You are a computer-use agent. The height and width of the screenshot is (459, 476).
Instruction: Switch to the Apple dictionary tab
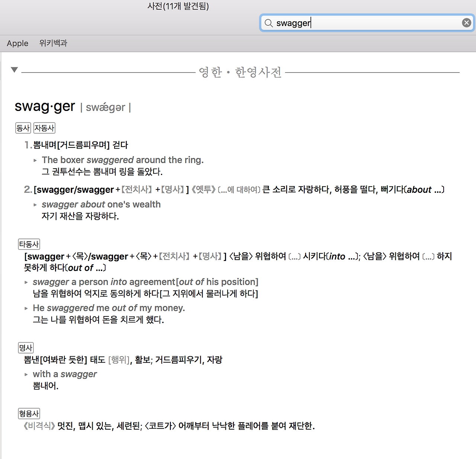(17, 43)
